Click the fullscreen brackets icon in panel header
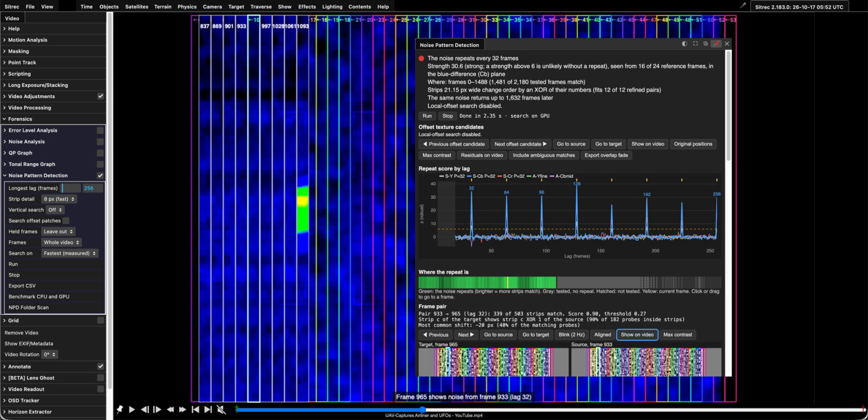868x420 pixels. click(x=695, y=44)
